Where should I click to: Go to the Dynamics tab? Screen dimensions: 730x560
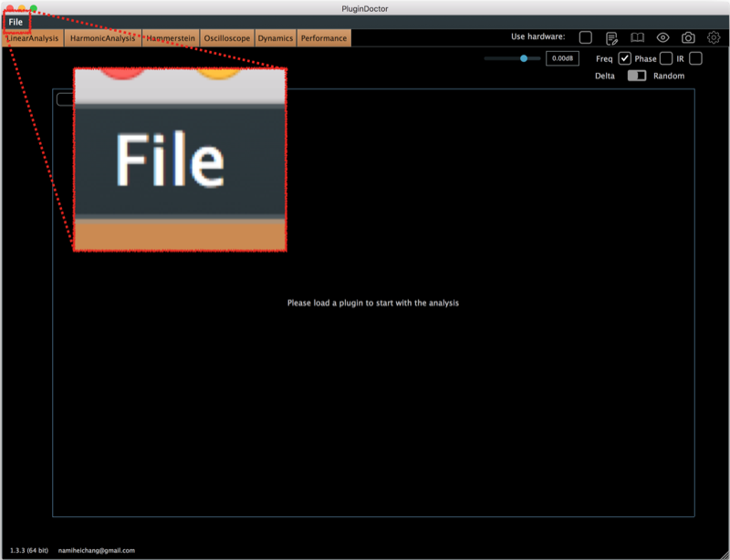click(x=276, y=38)
